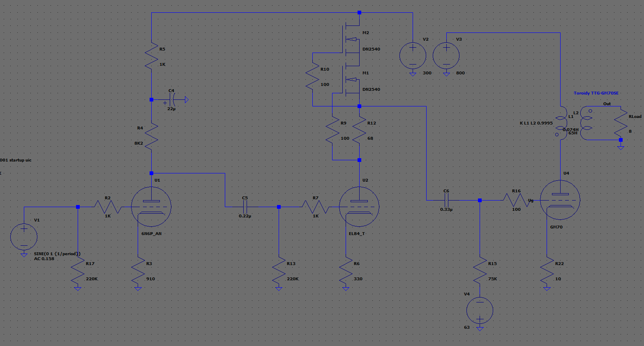Click the 800 voltage value of V3
The height and width of the screenshot is (346, 644).
pos(460,73)
